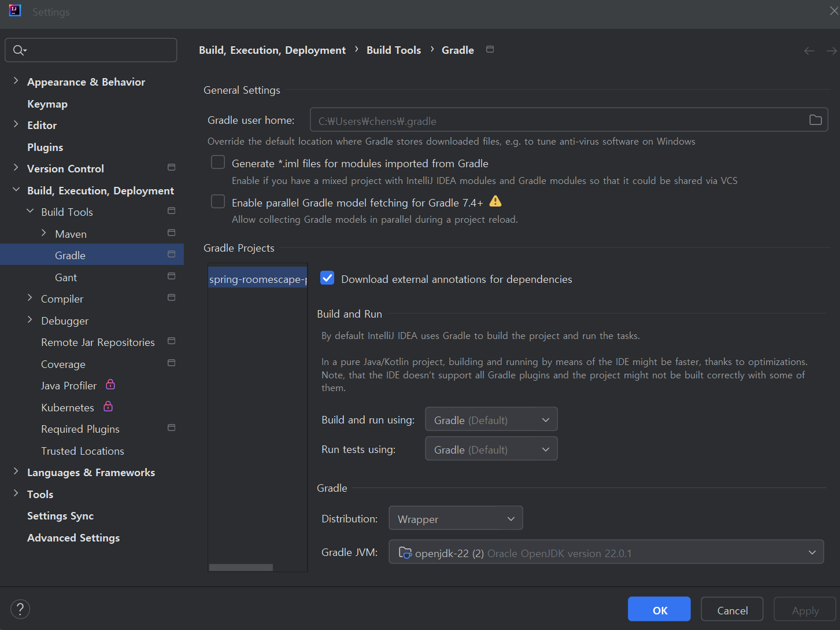Collapse the Build Tools node
The image size is (840, 630).
(30, 211)
